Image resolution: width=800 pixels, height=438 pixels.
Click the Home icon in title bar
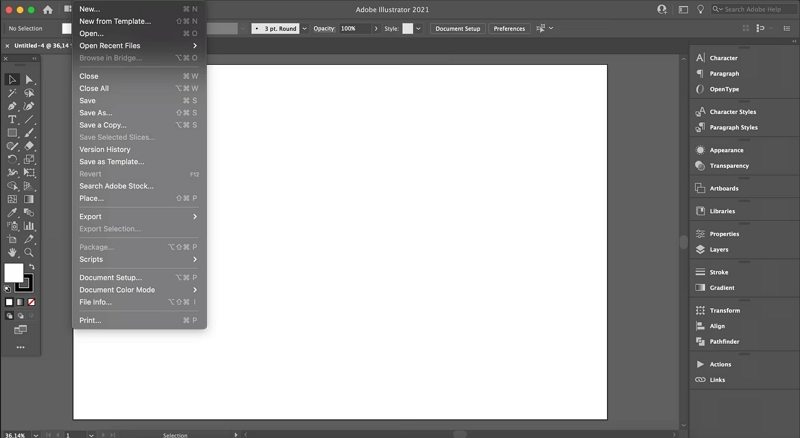click(47, 9)
